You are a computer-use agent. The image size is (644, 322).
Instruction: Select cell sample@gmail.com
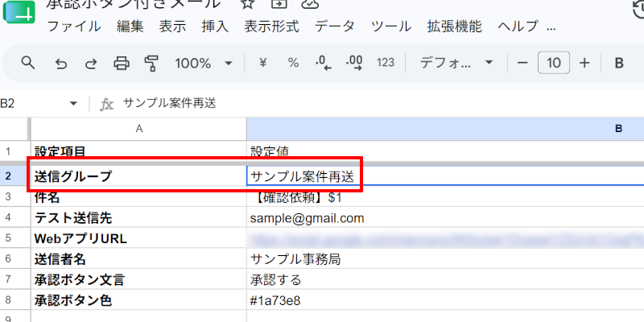[x=445, y=217]
